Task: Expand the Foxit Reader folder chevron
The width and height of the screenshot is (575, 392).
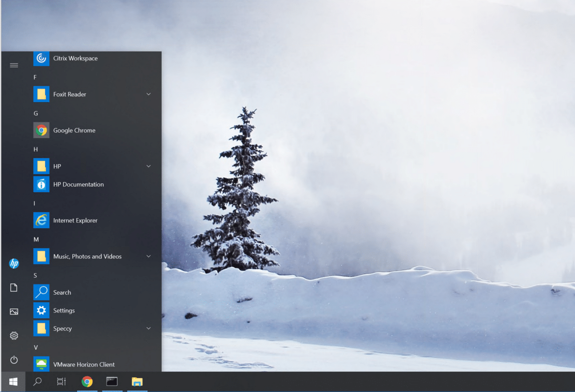Action: pyautogui.click(x=148, y=94)
